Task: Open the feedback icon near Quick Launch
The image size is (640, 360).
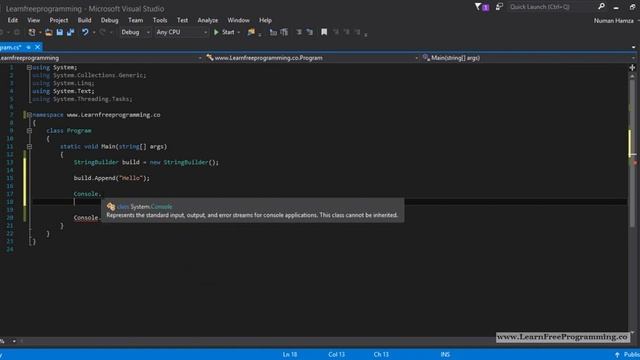Action: [x=499, y=7]
